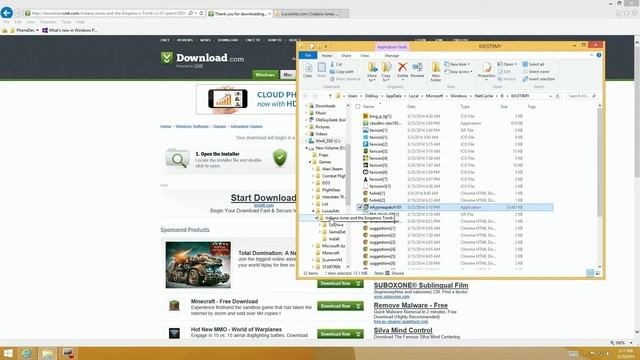Select the Minecraft folder in tree
The image size is (640, 360).
(330, 253)
